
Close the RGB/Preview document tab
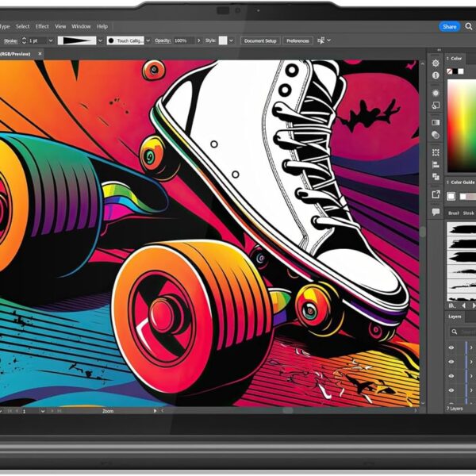pos(40,54)
